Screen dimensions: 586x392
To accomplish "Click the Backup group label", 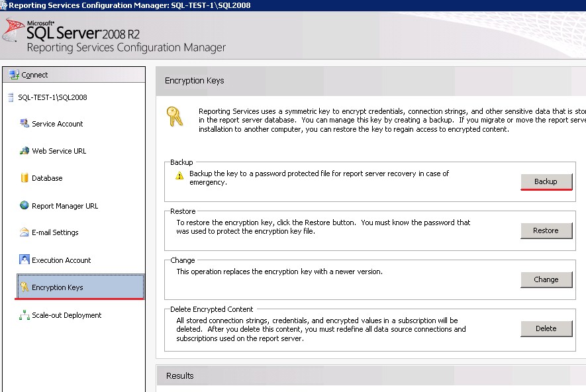I will 181,162.
